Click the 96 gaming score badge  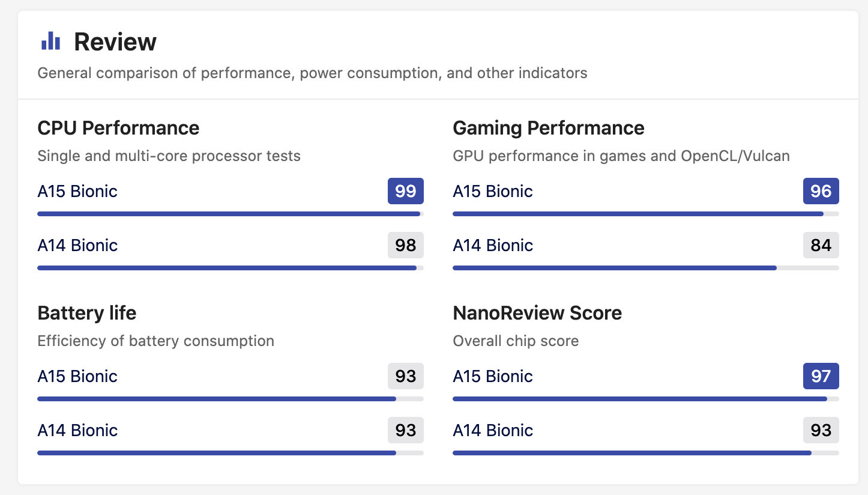(x=821, y=191)
